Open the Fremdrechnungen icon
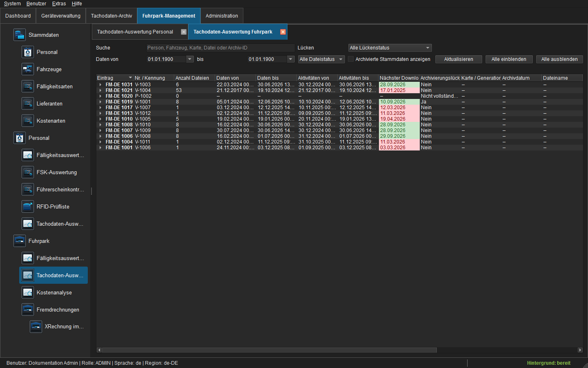 tap(28, 310)
